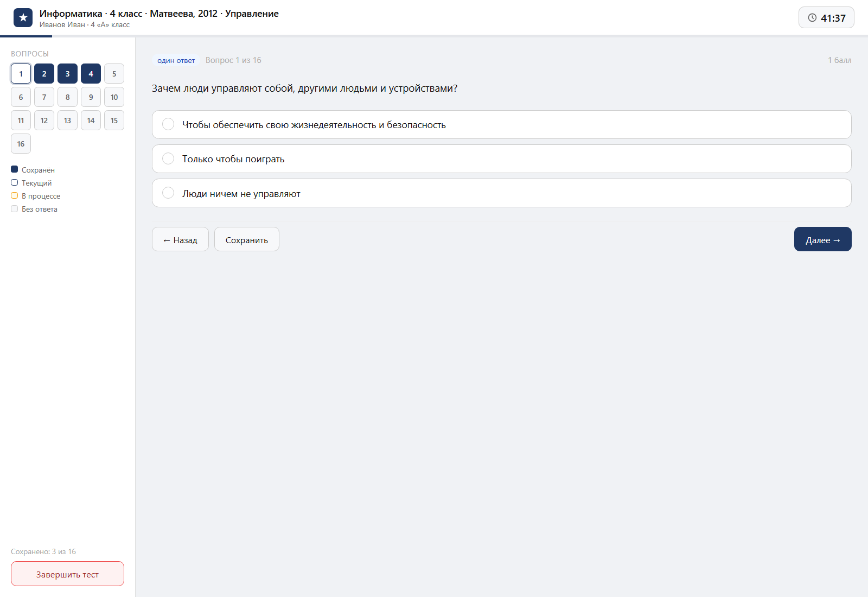The image size is (868, 597).
Task: Go to question 10
Action: pos(114,97)
